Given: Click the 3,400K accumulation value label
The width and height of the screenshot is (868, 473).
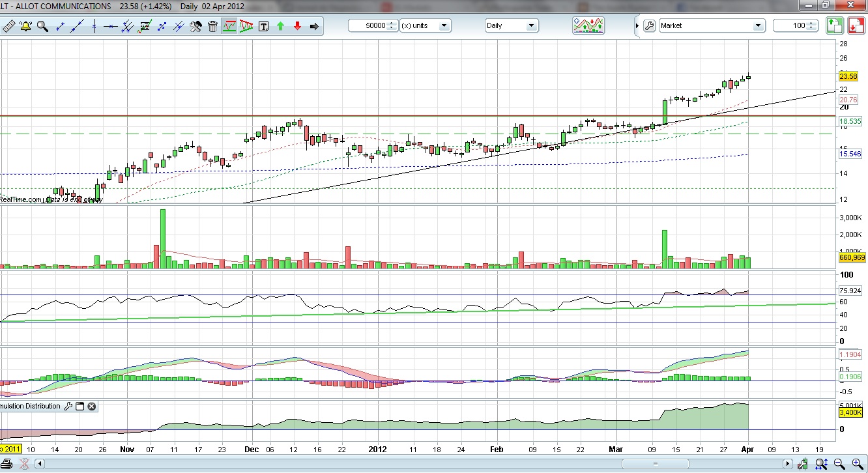Looking at the screenshot, I should (850, 412).
